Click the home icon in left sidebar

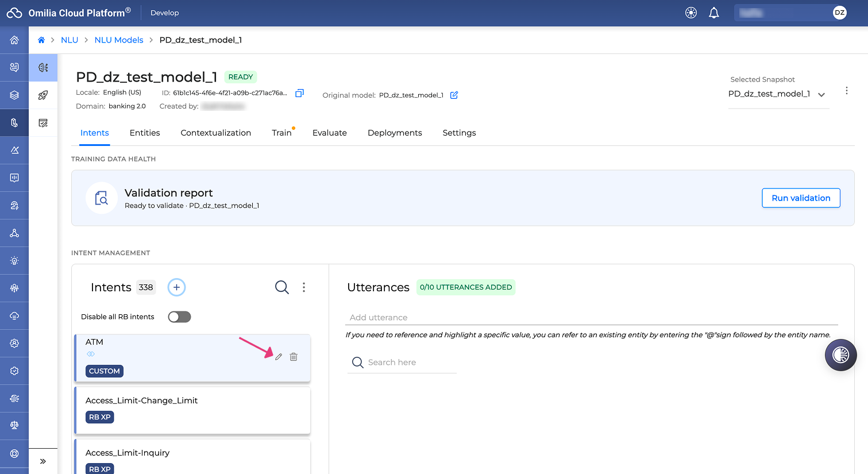click(14, 40)
